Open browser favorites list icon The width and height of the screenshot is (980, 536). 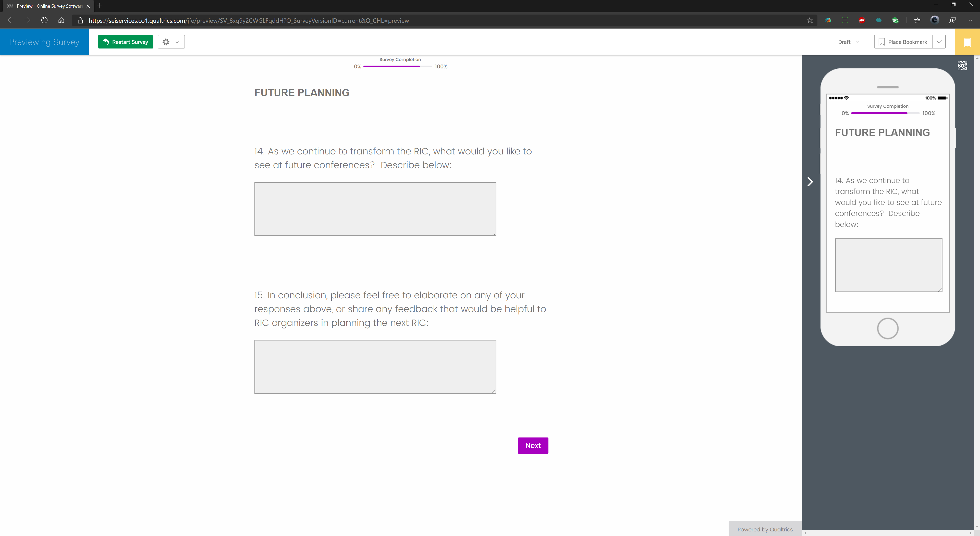pyautogui.click(x=917, y=20)
